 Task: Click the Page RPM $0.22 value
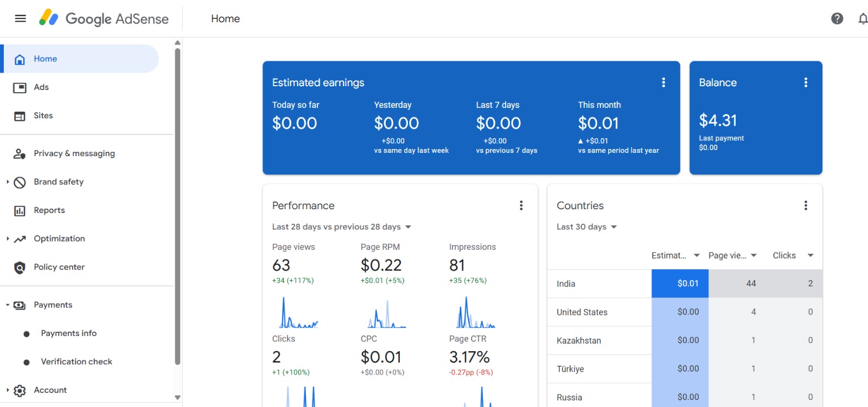[381, 266]
